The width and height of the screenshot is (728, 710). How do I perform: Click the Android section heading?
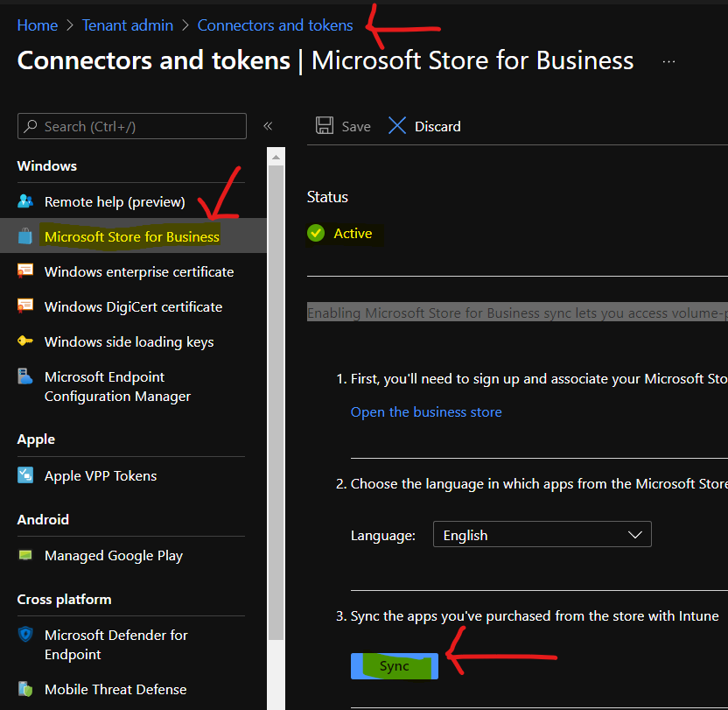[43, 519]
